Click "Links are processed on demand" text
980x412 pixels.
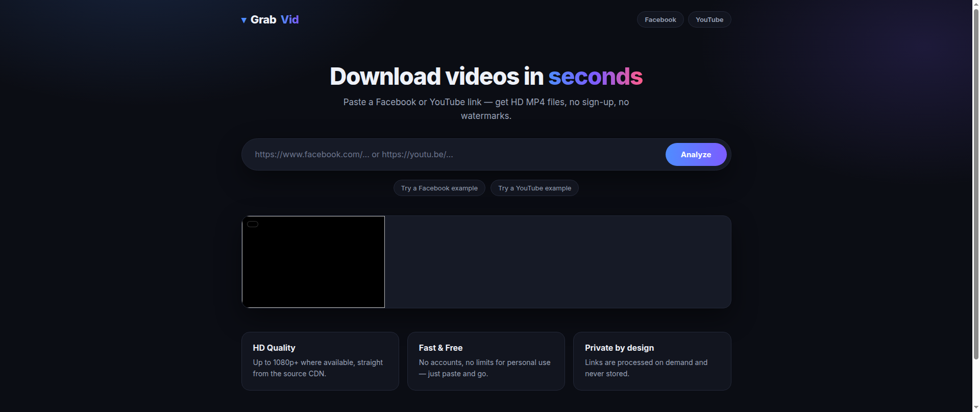click(646, 368)
